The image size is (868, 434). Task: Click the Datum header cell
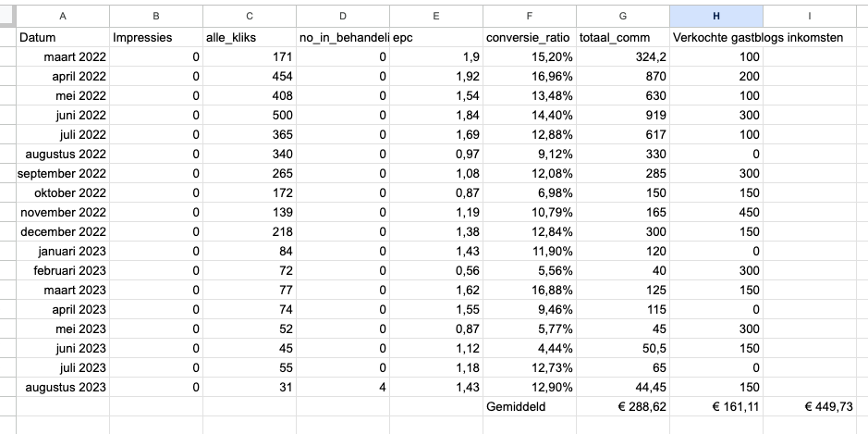[63, 38]
